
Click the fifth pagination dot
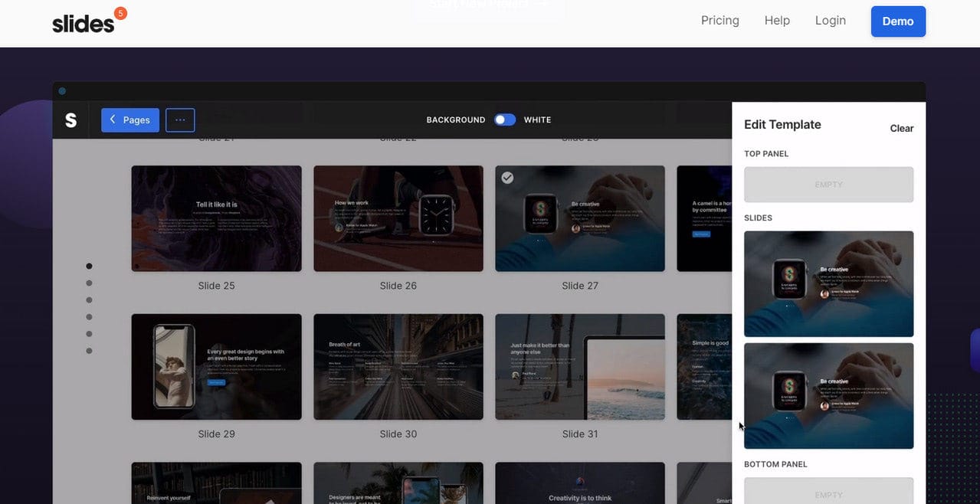(89, 334)
